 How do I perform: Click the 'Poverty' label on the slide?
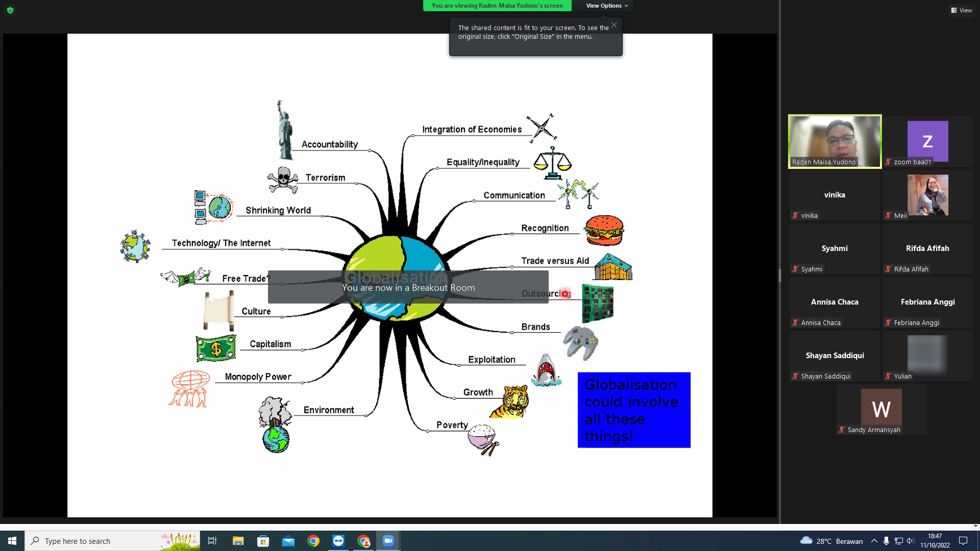click(452, 425)
